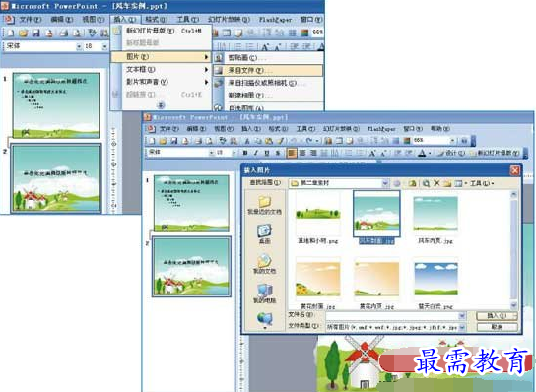The width and height of the screenshot is (536, 392).
Task: Click Open icon in front window toolbar
Action: (x=163, y=141)
